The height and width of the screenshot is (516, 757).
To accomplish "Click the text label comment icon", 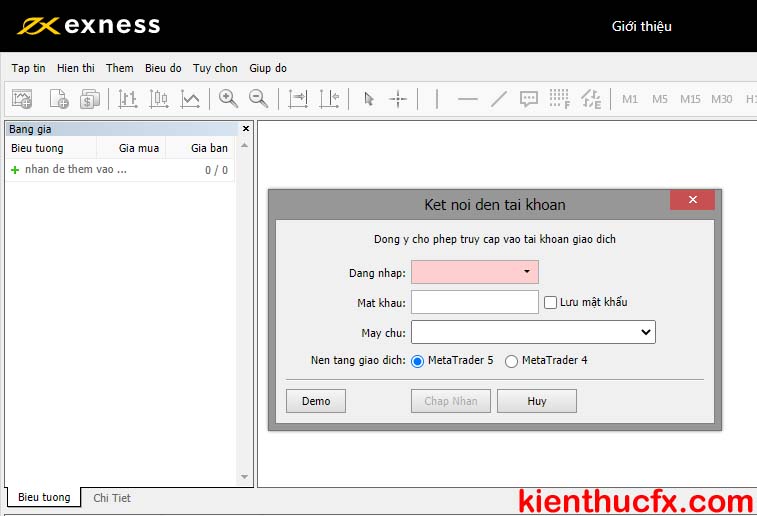I will tap(529, 99).
